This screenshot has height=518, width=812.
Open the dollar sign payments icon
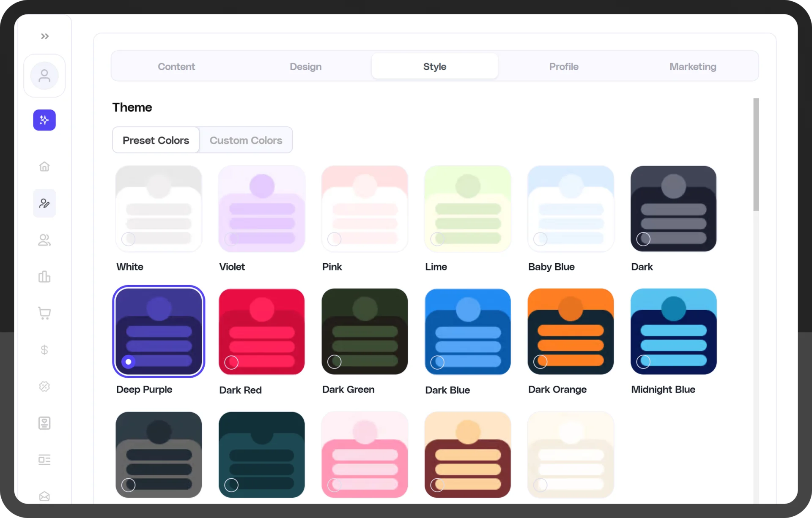[44, 350]
